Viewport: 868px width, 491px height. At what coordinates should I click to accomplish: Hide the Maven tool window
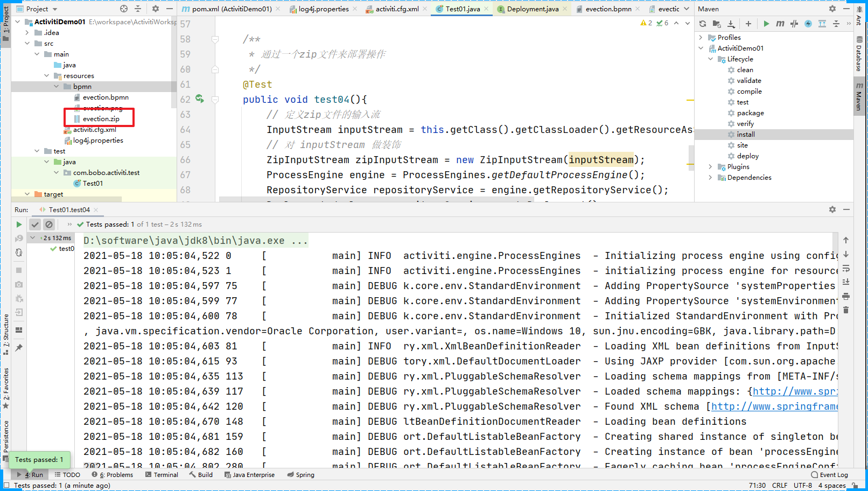click(x=846, y=9)
